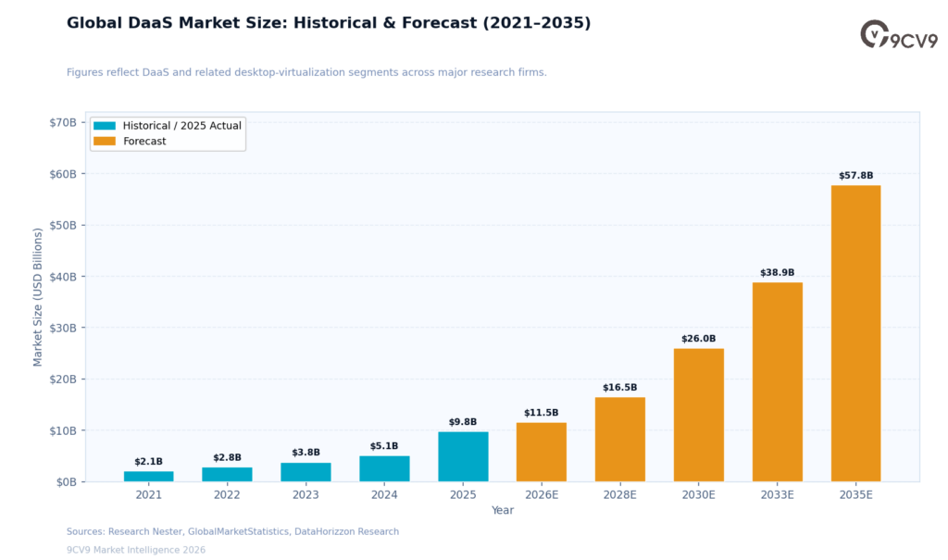Click the '$26.0B' value label
This screenshot has height=560, width=948.
pos(699,339)
